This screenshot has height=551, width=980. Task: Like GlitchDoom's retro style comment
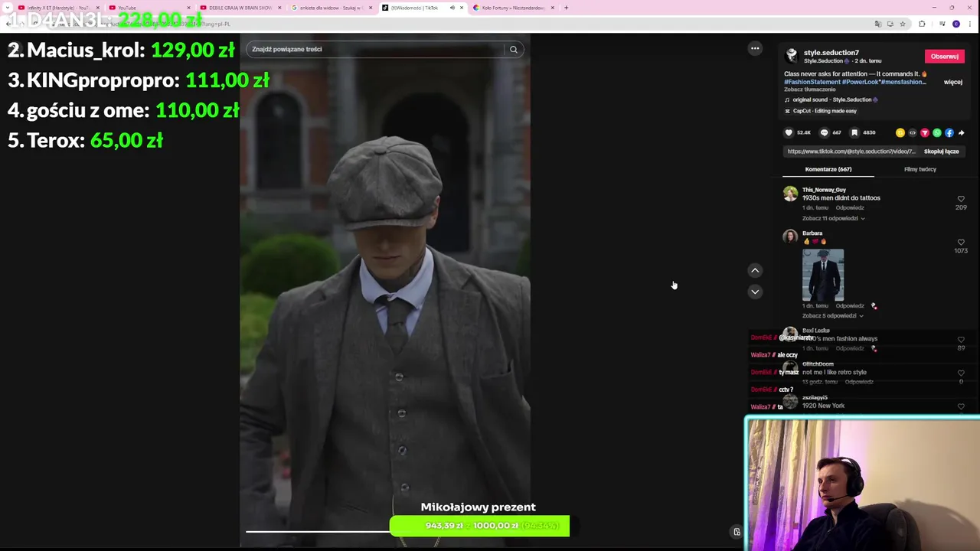961,373
